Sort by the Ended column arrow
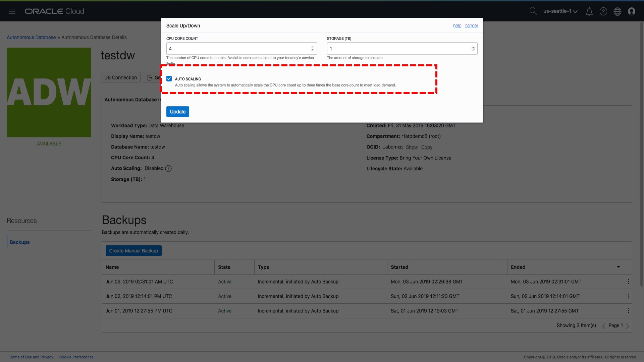 [618, 267]
